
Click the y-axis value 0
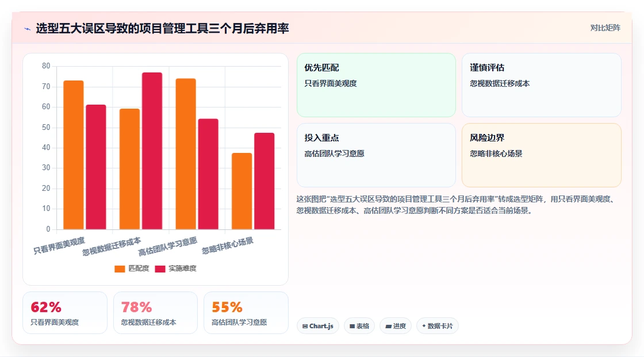[x=48, y=229]
